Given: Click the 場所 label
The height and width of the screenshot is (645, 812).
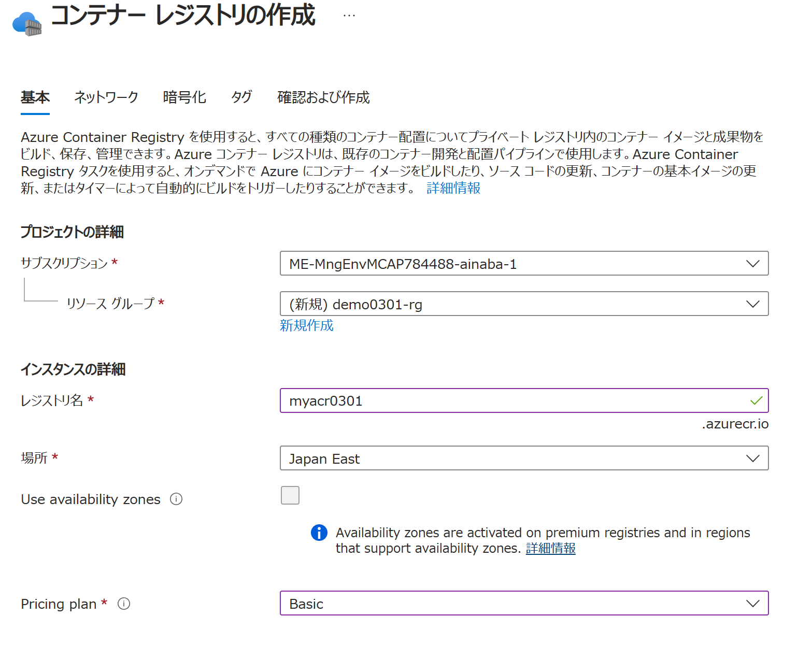Looking at the screenshot, I should [34, 457].
